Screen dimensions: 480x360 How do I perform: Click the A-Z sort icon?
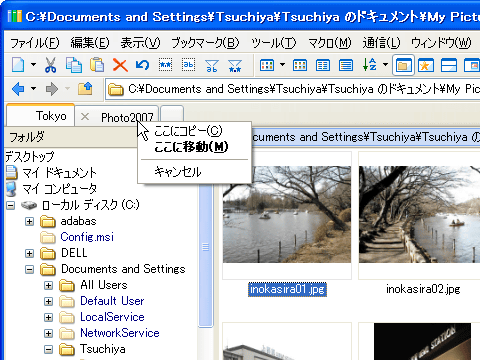370,65
